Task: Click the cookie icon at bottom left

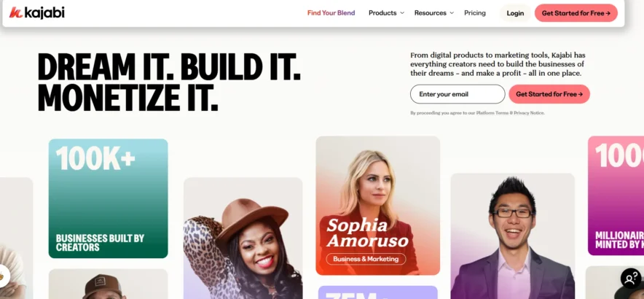Action: (x=4, y=276)
